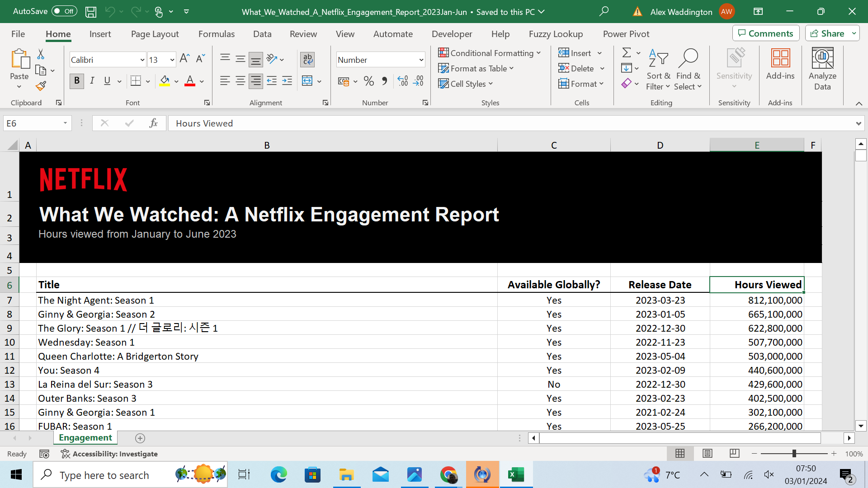Apply Percent Style to the cell
The image size is (868, 488).
click(368, 81)
